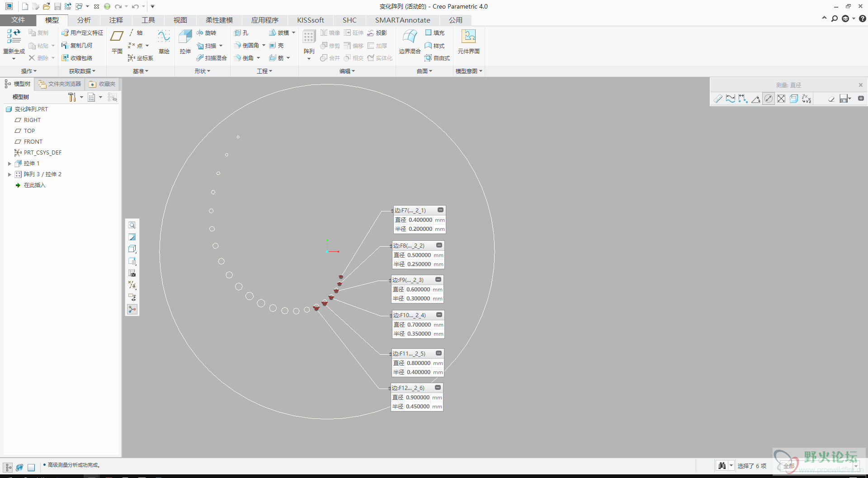Open the 操作 group dropdown
The height and width of the screenshot is (478, 868).
coord(29,71)
